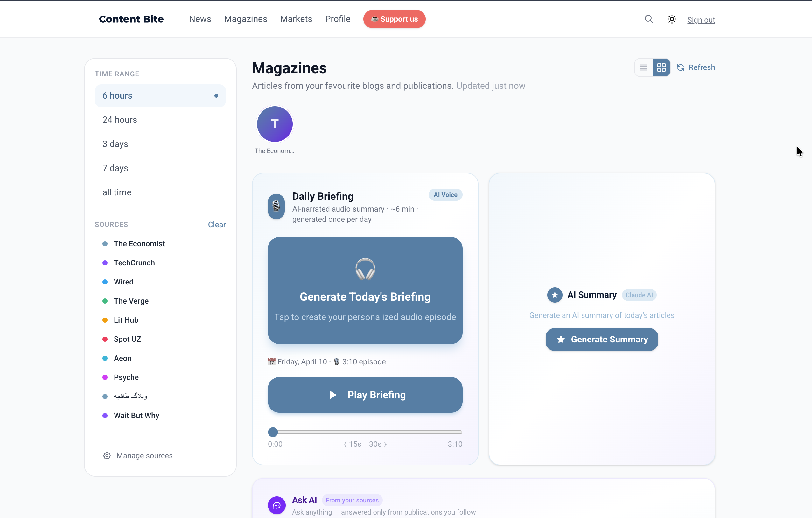This screenshot has width=812, height=518.
Task: Clear all selected sources
Action: pos(217,224)
